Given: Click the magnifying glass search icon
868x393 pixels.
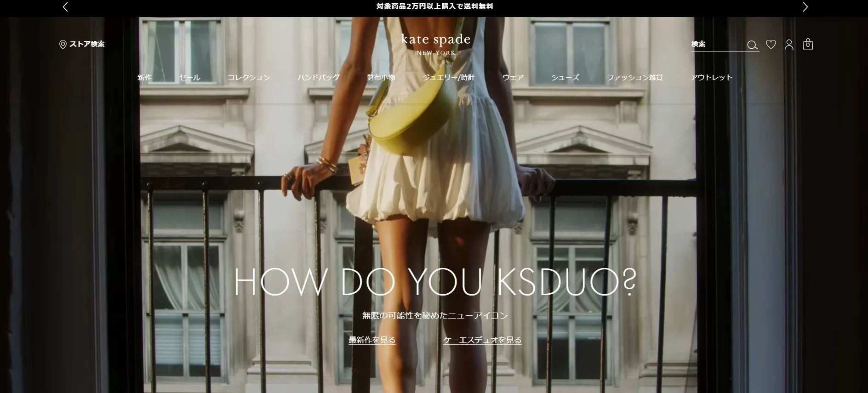Looking at the screenshot, I should (752, 45).
